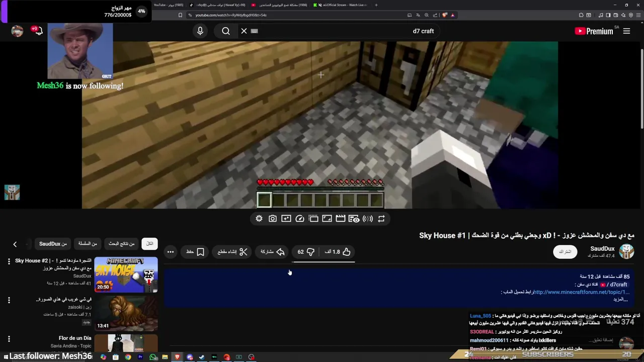The height and width of the screenshot is (362, 644).
Task: Expand description with ...المزيد
Action: (x=620, y=299)
